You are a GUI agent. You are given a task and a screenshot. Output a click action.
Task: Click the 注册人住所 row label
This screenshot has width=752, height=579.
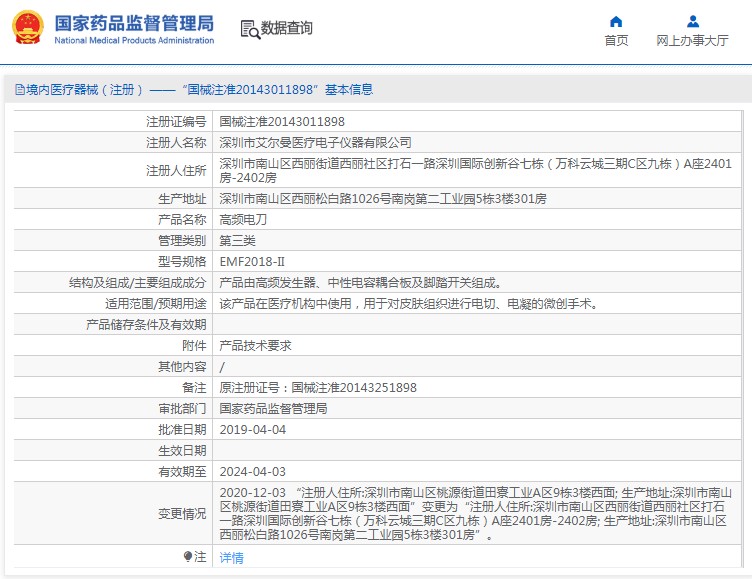click(176, 171)
